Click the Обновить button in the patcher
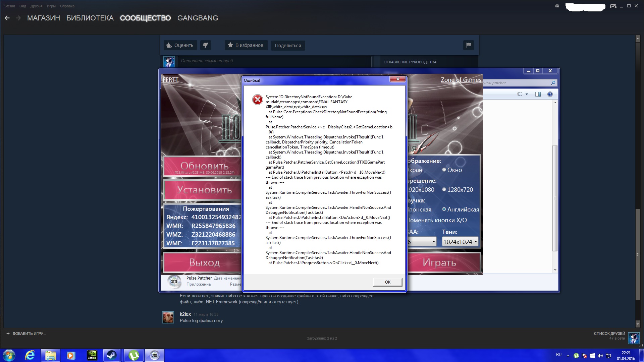Viewport: 644px width, 362px height. pos(203,166)
